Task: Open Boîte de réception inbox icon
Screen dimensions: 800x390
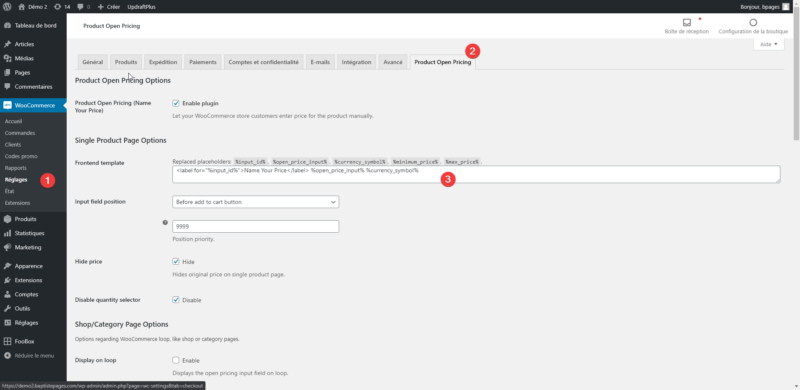Action: [686, 22]
